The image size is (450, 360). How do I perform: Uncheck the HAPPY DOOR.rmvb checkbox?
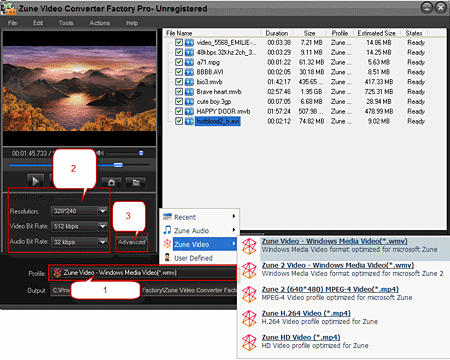pyautogui.click(x=179, y=111)
